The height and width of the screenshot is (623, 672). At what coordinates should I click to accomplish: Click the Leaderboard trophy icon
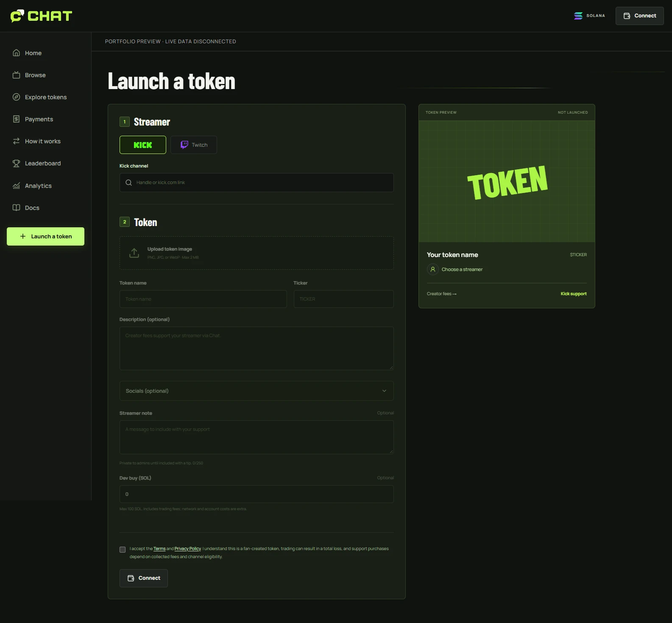(17, 163)
